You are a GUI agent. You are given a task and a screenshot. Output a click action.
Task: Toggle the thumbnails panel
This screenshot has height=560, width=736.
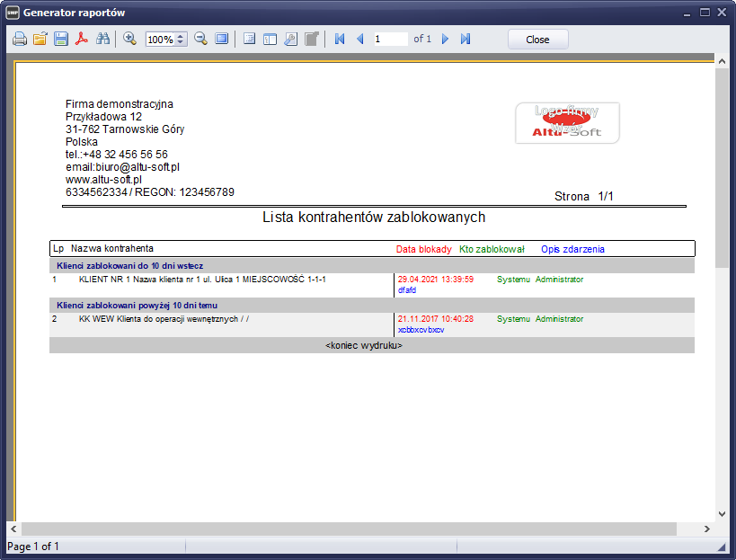(270, 40)
